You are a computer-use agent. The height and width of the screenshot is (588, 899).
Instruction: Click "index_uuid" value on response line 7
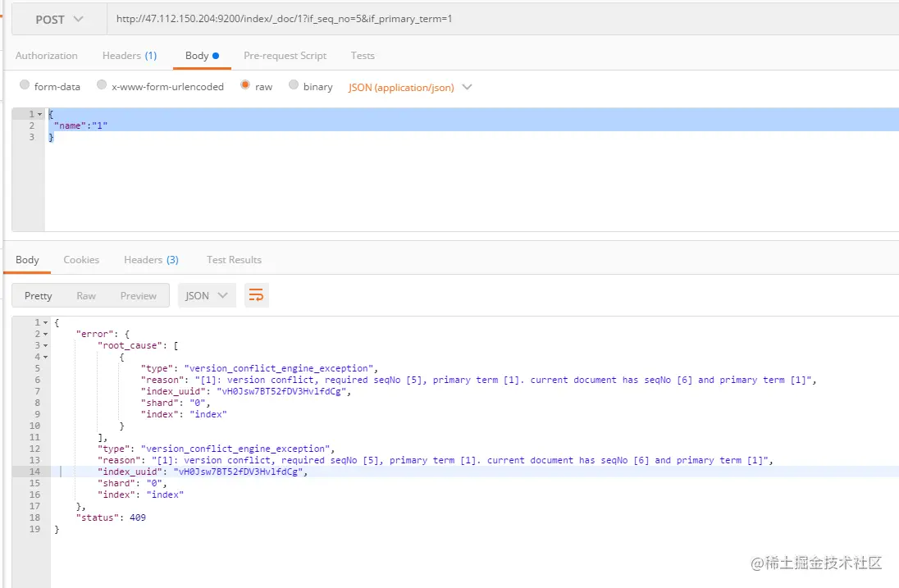(x=281, y=391)
